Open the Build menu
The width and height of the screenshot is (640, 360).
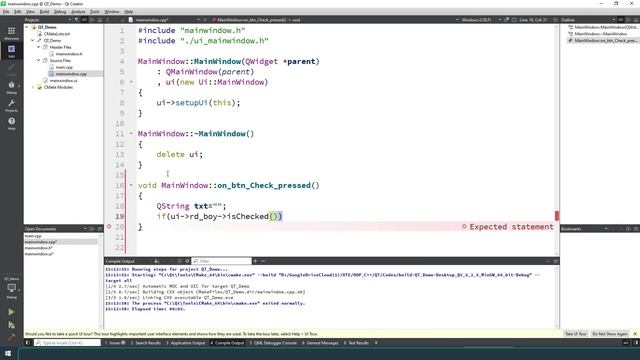(x=44, y=12)
